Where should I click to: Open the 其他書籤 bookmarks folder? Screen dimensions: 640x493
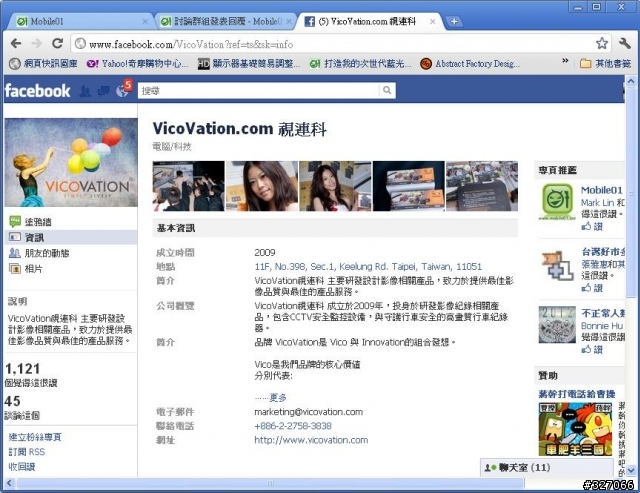point(606,64)
